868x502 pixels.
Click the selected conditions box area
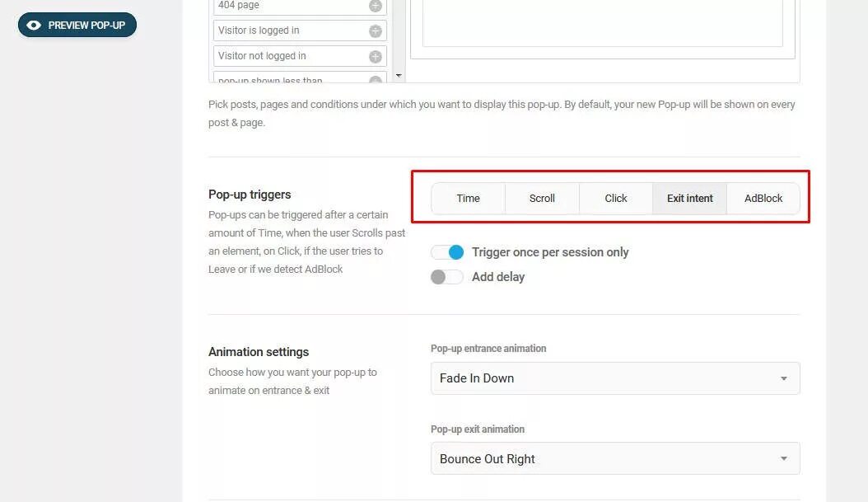tap(602, 23)
